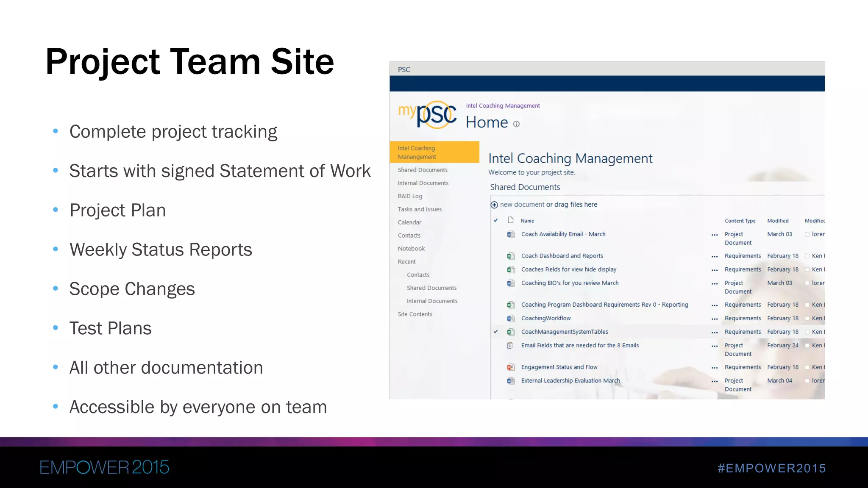The image size is (868, 488).
Task: Open Coaches Fields for view hide display
Action: pyautogui.click(x=569, y=269)
